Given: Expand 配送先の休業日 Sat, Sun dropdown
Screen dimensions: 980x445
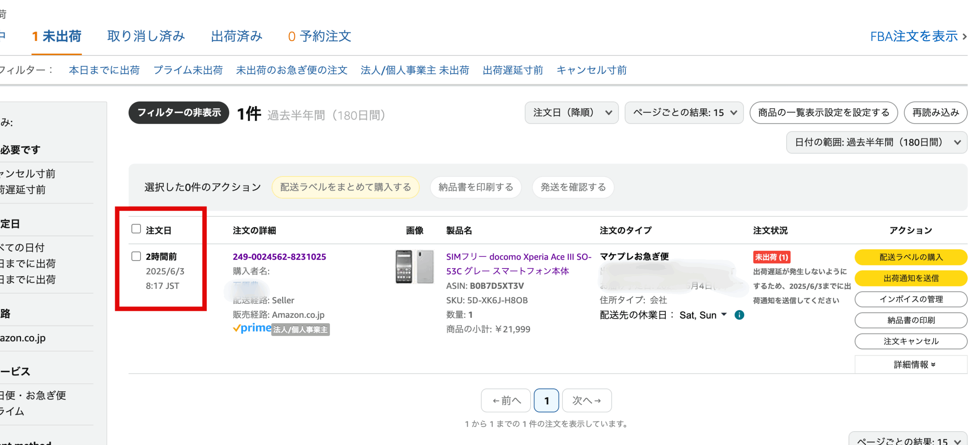Looking at the screenshot, I should [x=703, y=315].
